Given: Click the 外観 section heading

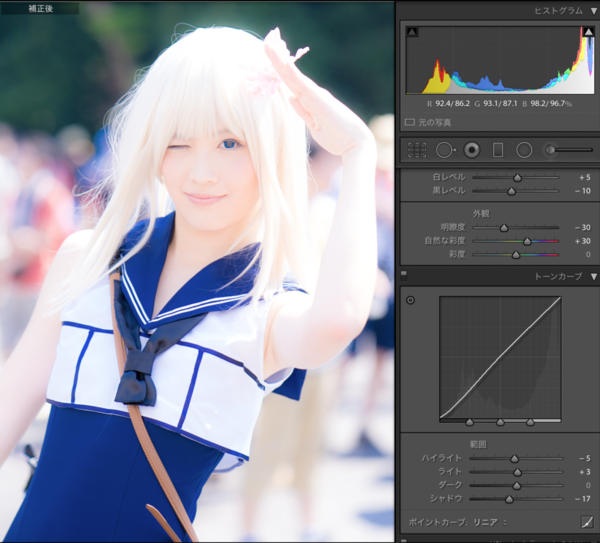Looking at the screenshot, I should coord(481,214).
